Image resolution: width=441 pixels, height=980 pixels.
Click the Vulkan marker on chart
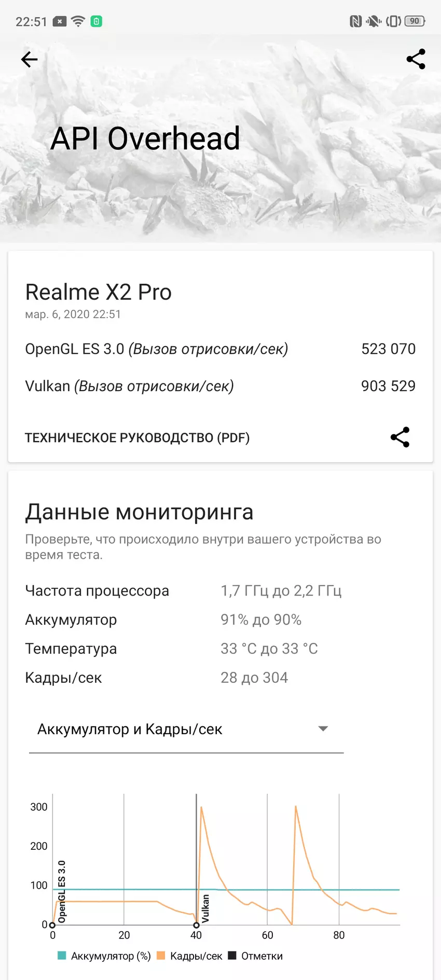(196, 925)
